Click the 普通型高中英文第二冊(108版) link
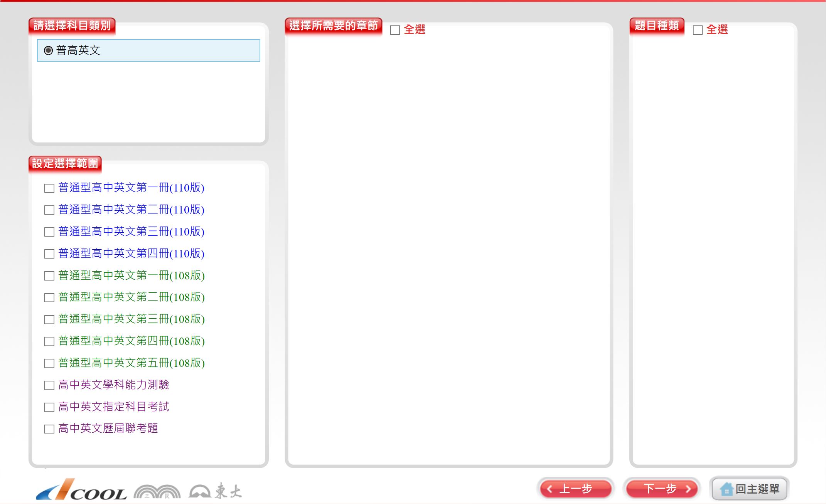Image resolution: width=826 pixels, height=504 pixels. 131,297
